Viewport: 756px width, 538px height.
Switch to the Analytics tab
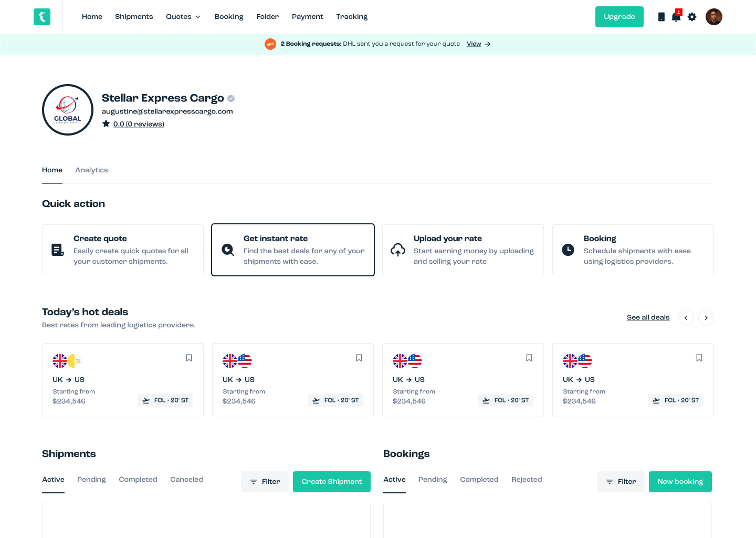coord(91,170)
